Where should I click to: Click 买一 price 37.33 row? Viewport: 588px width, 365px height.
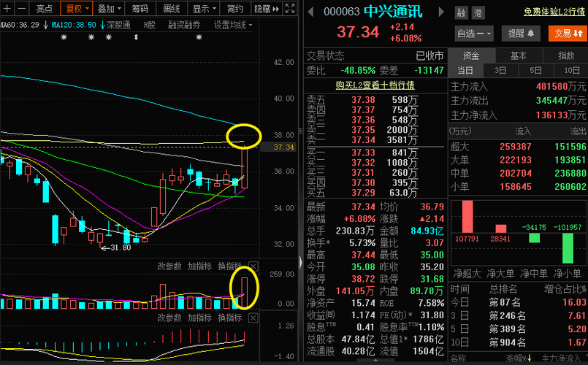pyautogui.click(x=375, y=153)
